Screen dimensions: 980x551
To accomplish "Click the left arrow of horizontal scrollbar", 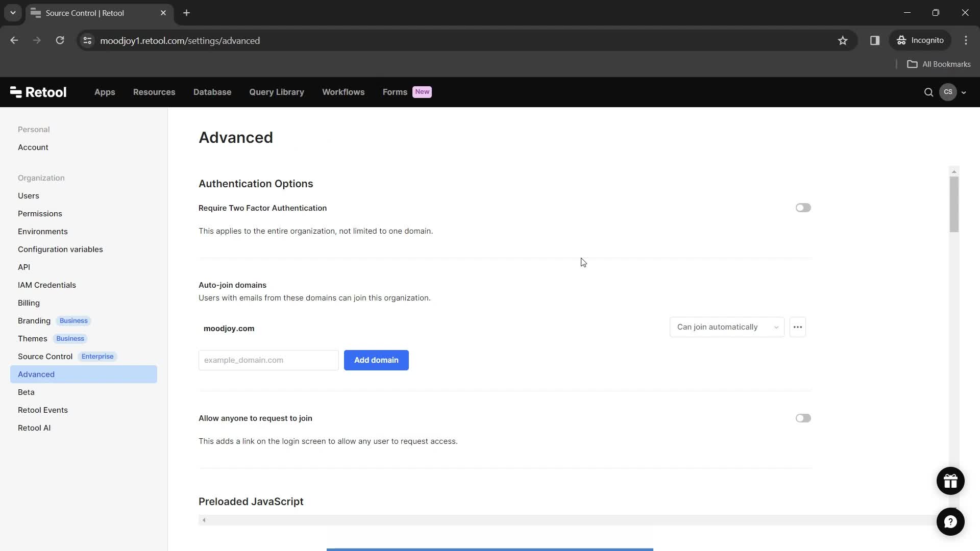I will click(204, 520).
